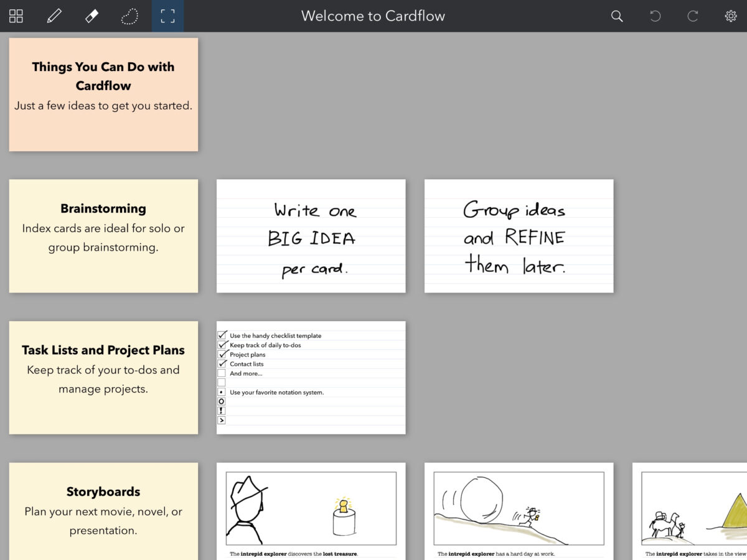Open the card grid overview
The width and height of the screenshot is (747, 560).
(16, 16)
